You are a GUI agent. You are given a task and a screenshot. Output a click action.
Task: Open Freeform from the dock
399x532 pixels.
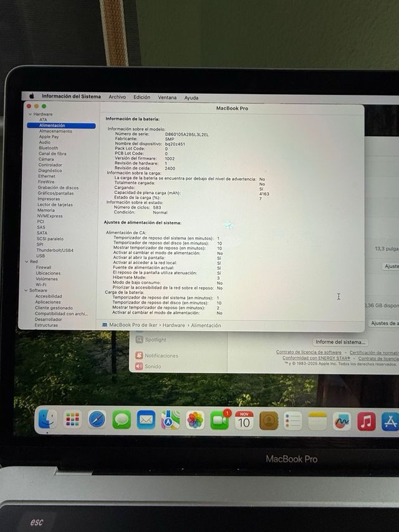(x=342, y=422)
